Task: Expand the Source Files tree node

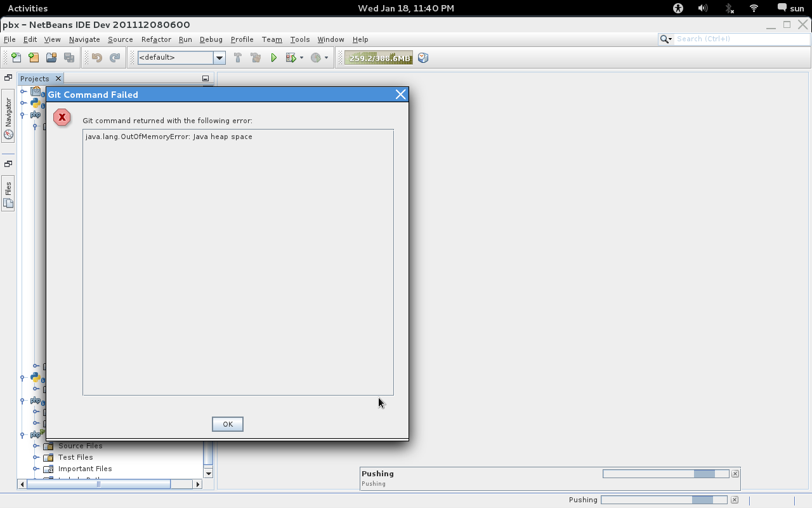Action: pos(36,446)
